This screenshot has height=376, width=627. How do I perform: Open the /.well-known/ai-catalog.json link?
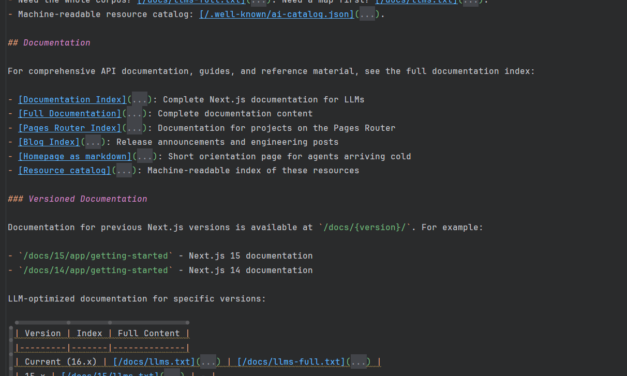(277, 14)
